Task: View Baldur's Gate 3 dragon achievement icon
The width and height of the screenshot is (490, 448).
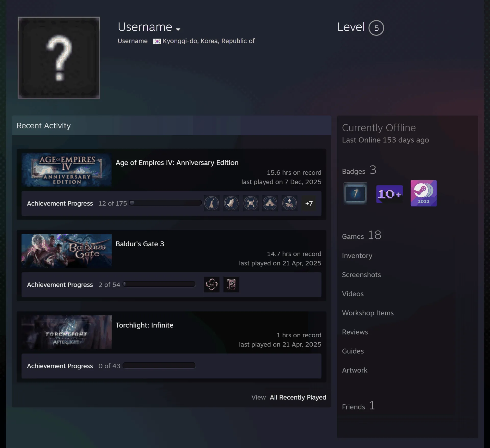Action: point(231,284)
